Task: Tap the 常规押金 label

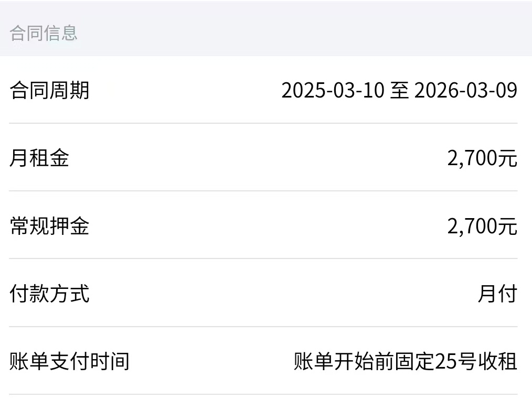Action: pyautogui.click(x=49, y=226)
